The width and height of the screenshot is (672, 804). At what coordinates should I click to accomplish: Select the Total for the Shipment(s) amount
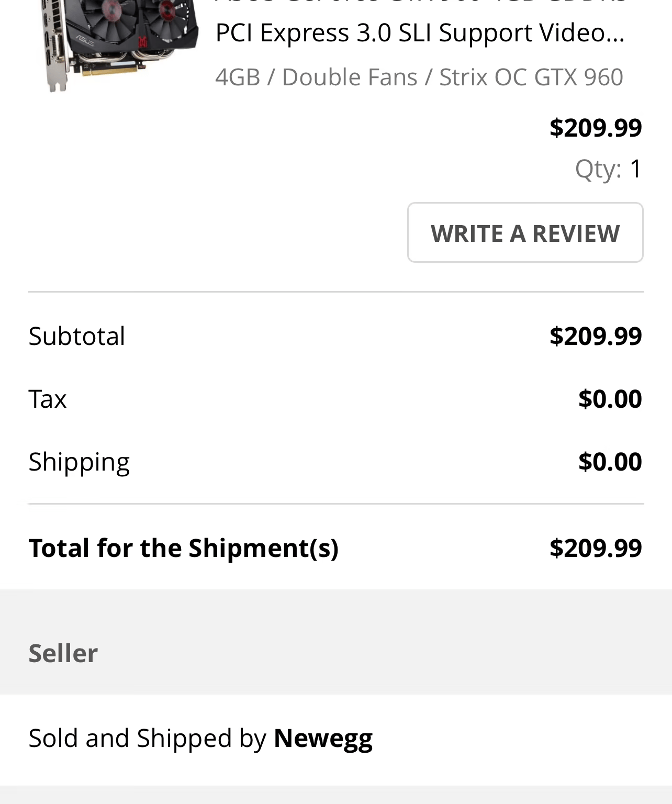point(596,548)
